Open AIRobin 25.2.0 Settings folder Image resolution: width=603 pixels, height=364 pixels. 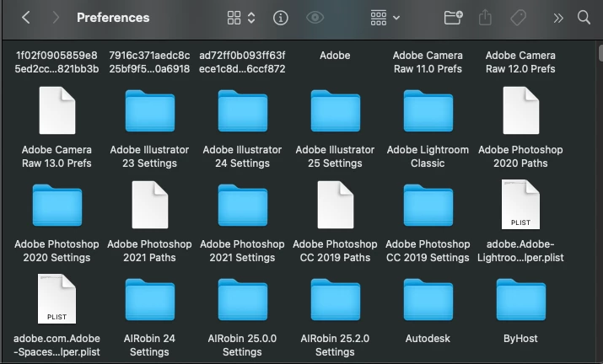tap(336, 300)
